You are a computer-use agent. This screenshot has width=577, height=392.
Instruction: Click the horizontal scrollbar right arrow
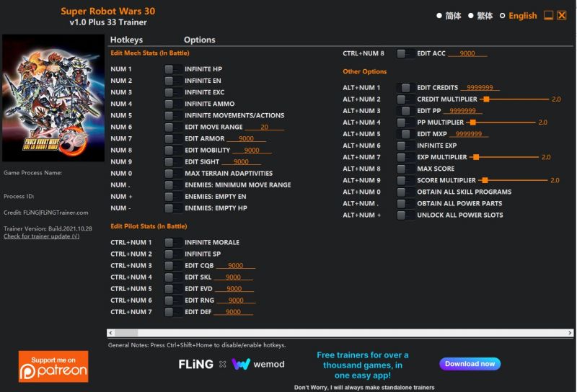[x=570, y=333]
